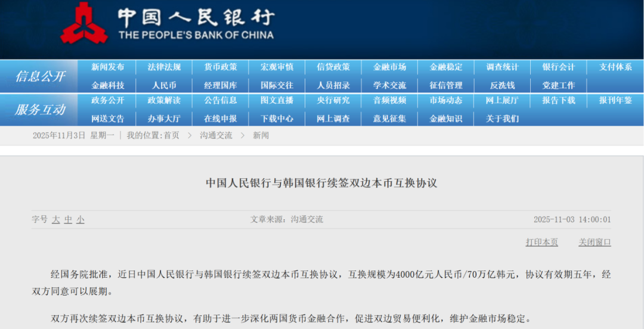Open the 银行会计 menu item
The image size is (644, 329).
coord(559,67)
